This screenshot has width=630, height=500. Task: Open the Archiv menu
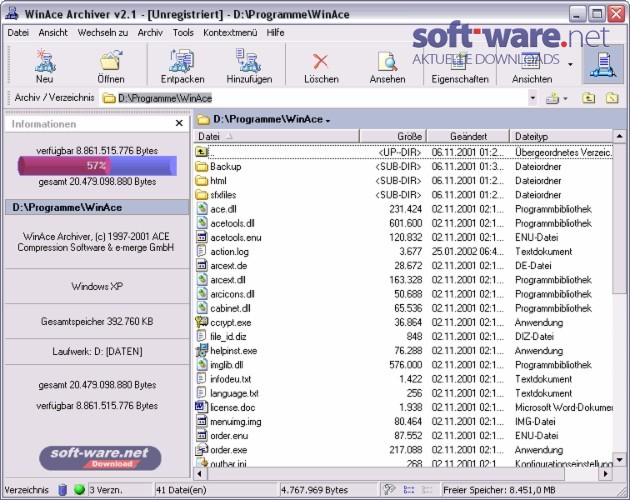click(150, 33)
